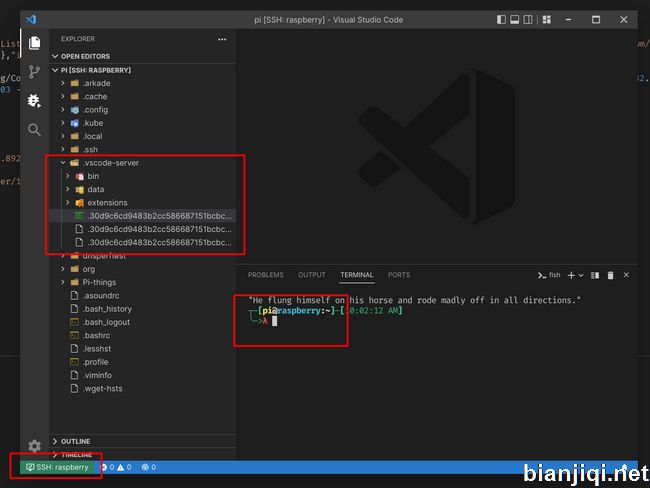Screen dimensions: 650x488
Task: Expand the .local folder
Action: (x=143, y=136)
